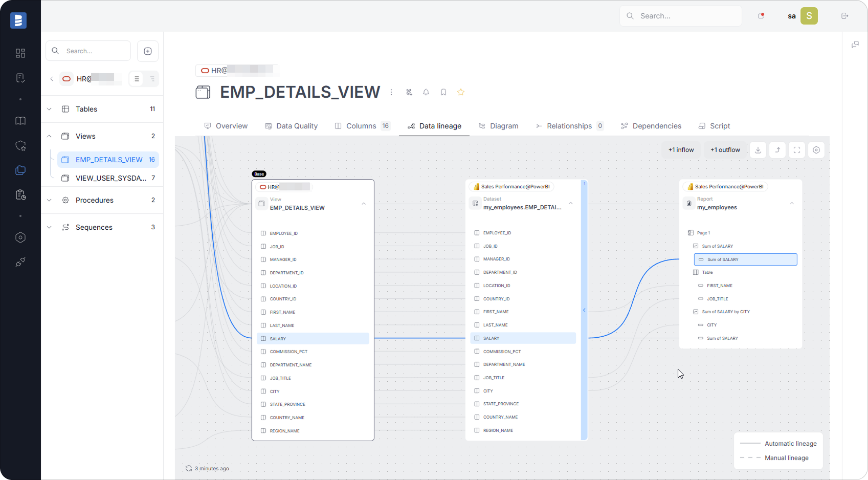Open notifications in the top bar

pyautogui.click(x=761, y=16)
